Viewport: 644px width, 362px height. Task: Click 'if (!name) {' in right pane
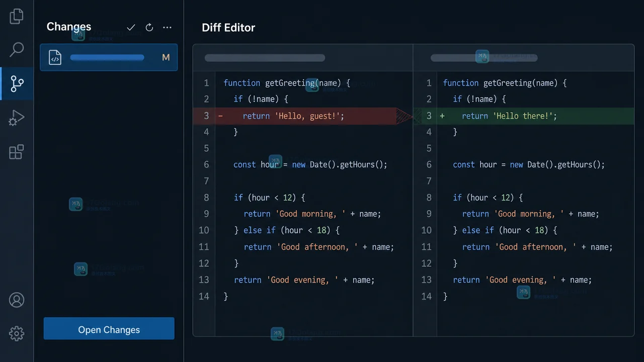pyautogui.click(x=479, y=100)
